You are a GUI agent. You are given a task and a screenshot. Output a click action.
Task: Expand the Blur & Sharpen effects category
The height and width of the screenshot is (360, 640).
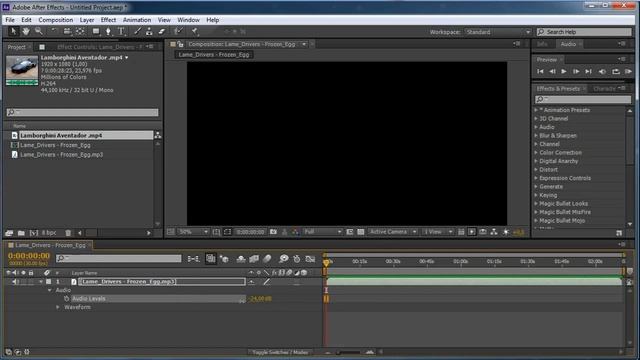point(536,136)
